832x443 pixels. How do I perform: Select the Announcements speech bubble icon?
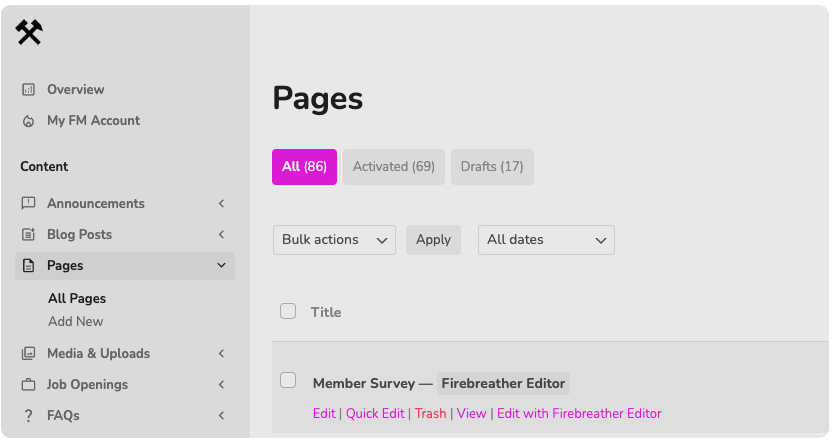tap(28, 203)
